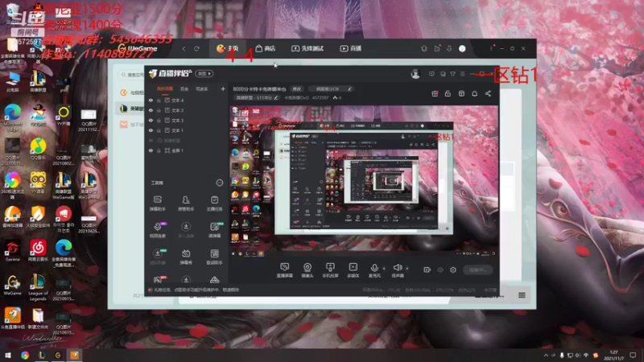Select the 全屏 1 source row
The height and width of the screenshot is (362, 644).
187,150
